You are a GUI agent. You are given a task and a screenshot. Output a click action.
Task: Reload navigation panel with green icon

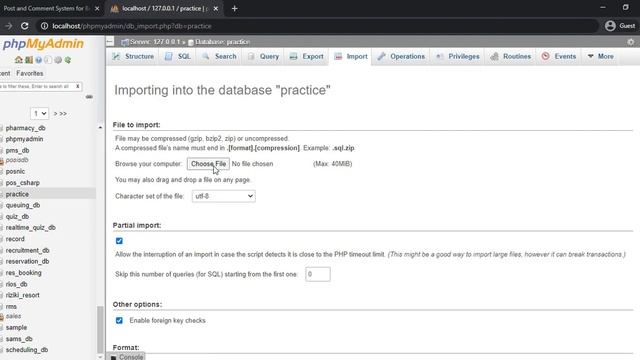[68, 60]
